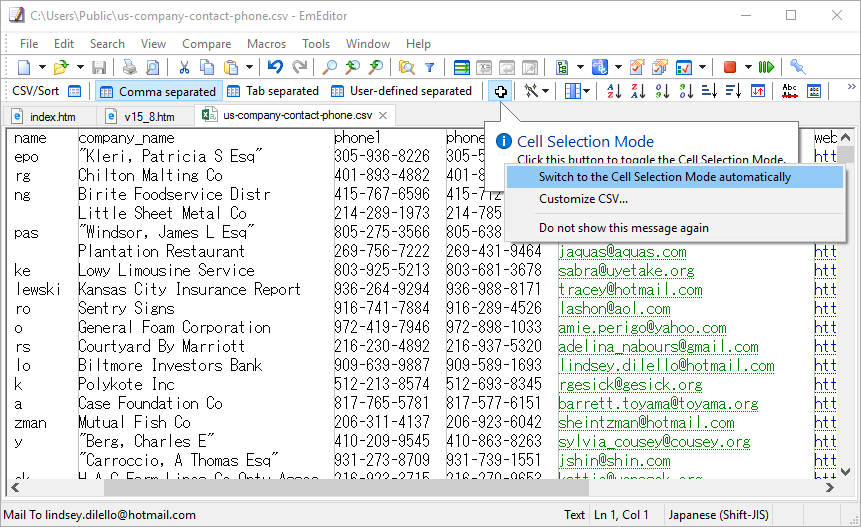Sort numbers largest to smallest
Viewport: 861px width, 527px height.
(686, 91)
